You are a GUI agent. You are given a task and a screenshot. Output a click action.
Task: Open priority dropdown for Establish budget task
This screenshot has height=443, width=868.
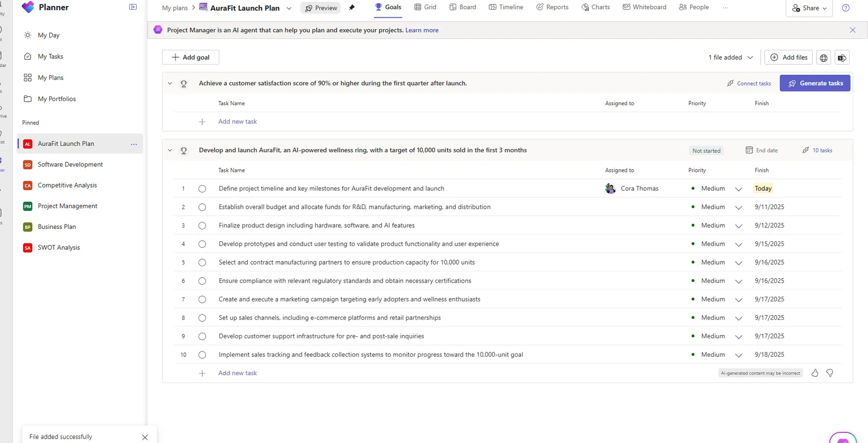tap(738, 208)
